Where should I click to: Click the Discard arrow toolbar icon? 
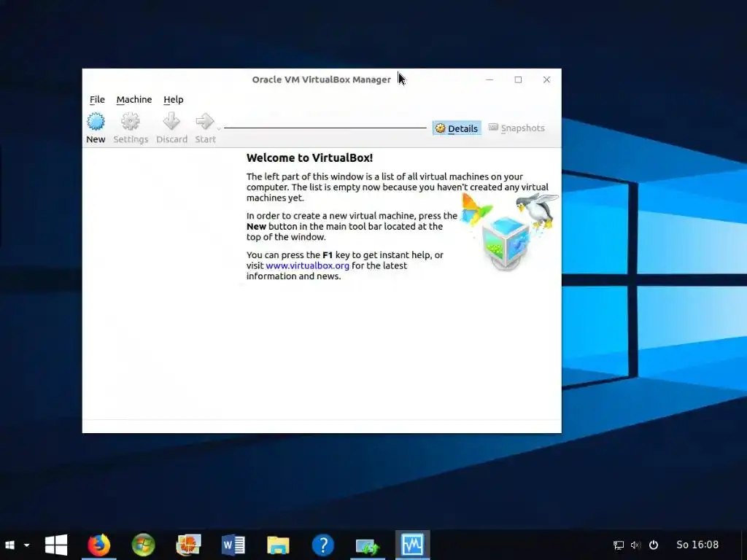[171, 122]
